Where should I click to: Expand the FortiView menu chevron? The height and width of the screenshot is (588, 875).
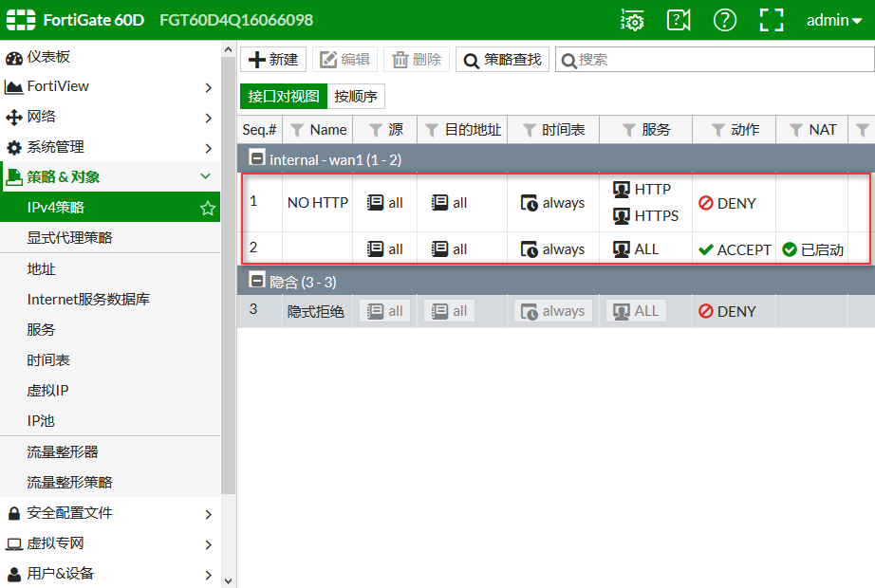pyautogui.click(x=208, y=87)
